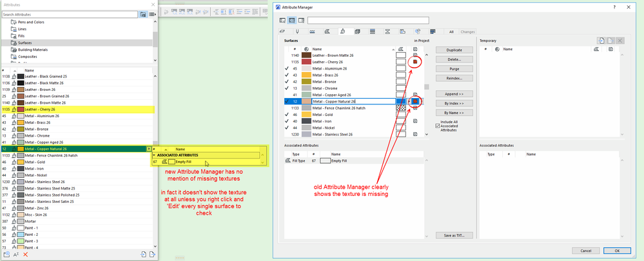Click the import attributes icon at bottom right
The image size is (644, 261).
pyautogui.click(x=142, y=255)
